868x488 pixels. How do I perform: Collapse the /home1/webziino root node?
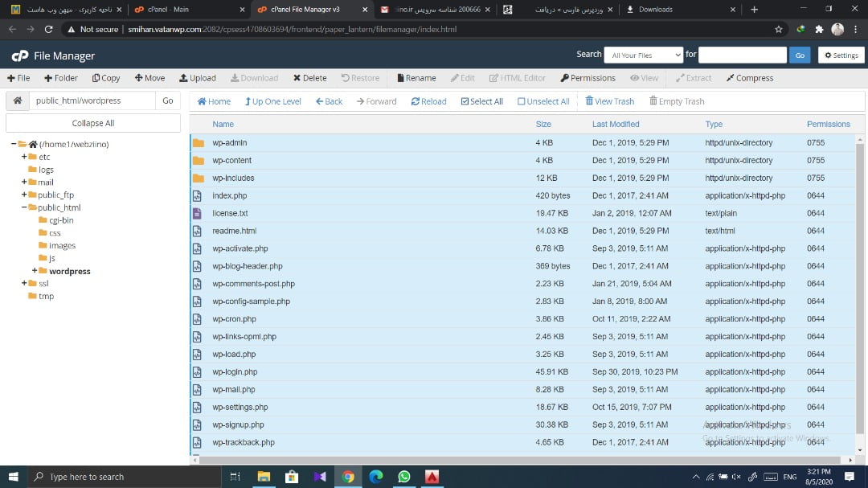14,144
